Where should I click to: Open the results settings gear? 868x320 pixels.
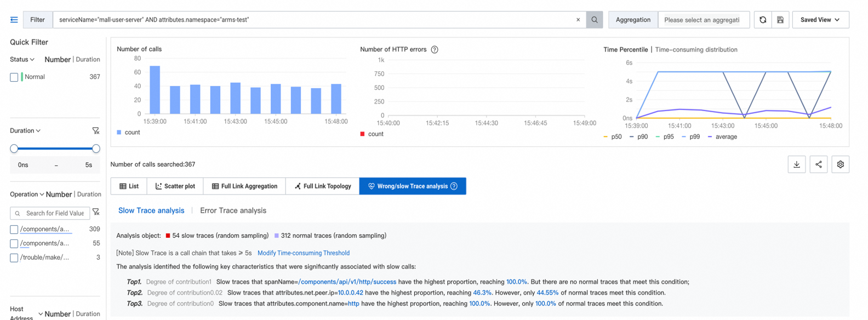(840, 164)
